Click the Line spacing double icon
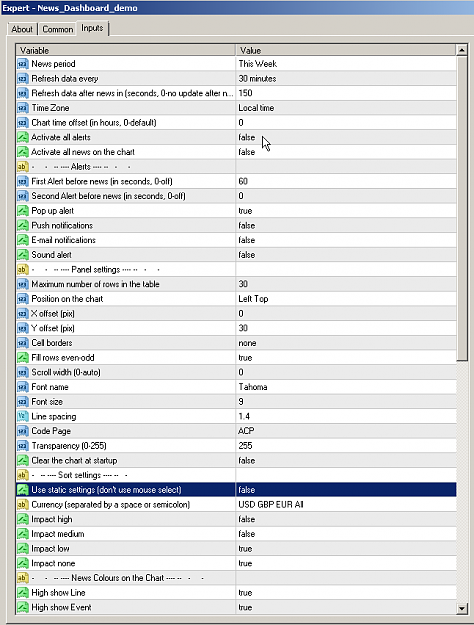474x625 pixels. [23, 417]
